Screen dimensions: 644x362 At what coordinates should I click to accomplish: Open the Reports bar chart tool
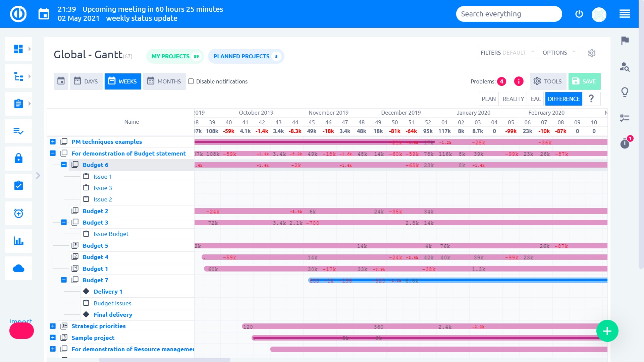(x=18, y=241)
